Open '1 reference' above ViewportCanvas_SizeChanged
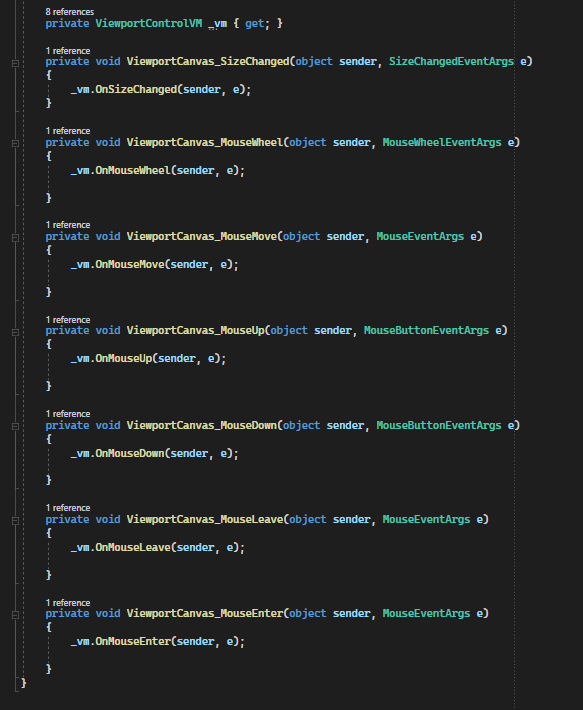The width and height of the screenshot is (583, 710). (68, 51)
